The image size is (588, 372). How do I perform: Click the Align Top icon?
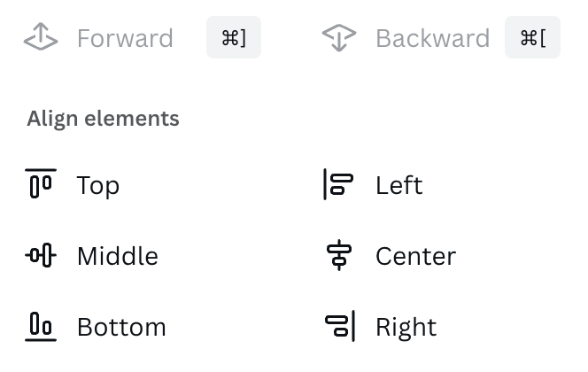click(x=41, y=183)
